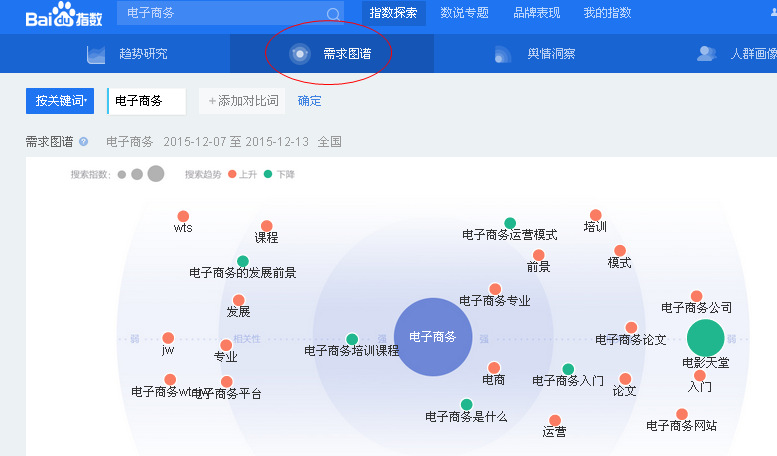The width and height of the screenshot is (777, 456).
Task: Click the green 电子商务培训课程 dot
Action: (352, 339)
